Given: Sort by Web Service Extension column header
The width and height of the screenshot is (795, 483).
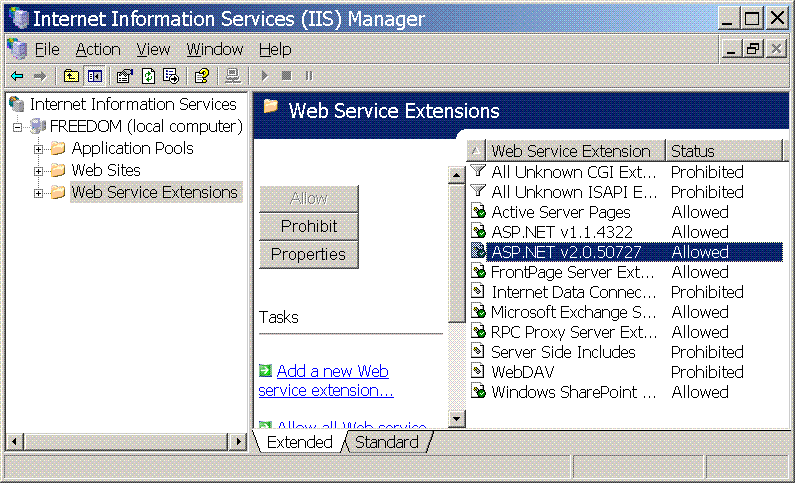Looking at the screenshot, I should coord(575,151).
